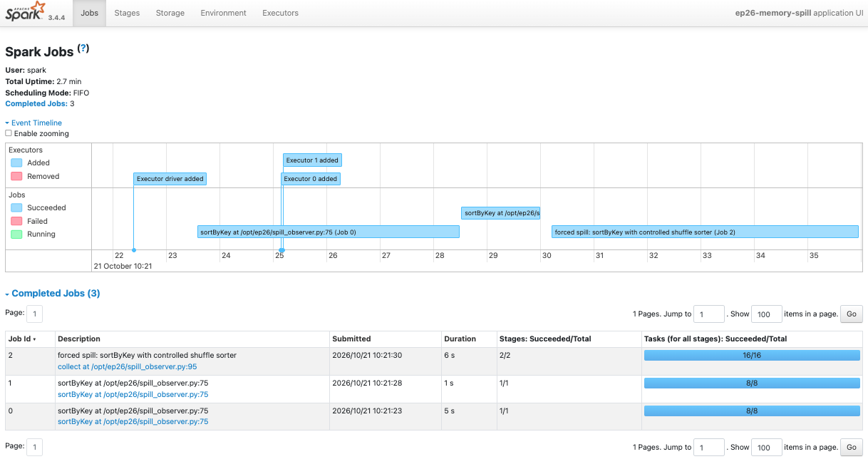Focus the bottom 'Show' items field
The width and height of the screenshot is (868, 464).
(766, 447)
